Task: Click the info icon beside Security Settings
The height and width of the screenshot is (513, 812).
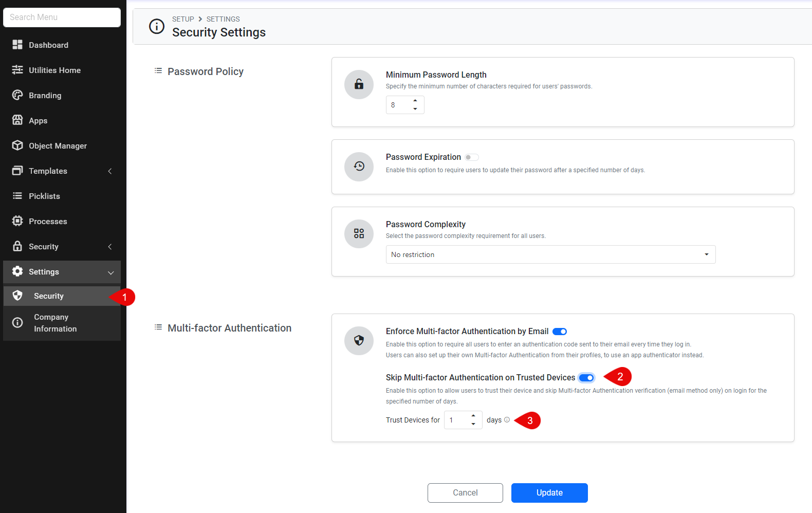Action: 157,26
